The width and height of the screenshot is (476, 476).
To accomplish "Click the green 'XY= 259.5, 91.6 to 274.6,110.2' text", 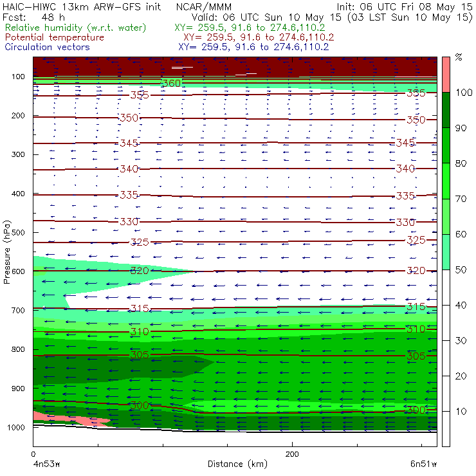I will (x=250, y=28).
